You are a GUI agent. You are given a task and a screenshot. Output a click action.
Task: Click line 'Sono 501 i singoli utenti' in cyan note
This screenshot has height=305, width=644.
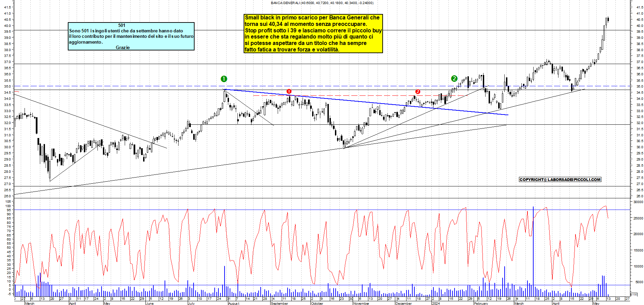click(126, 31)
